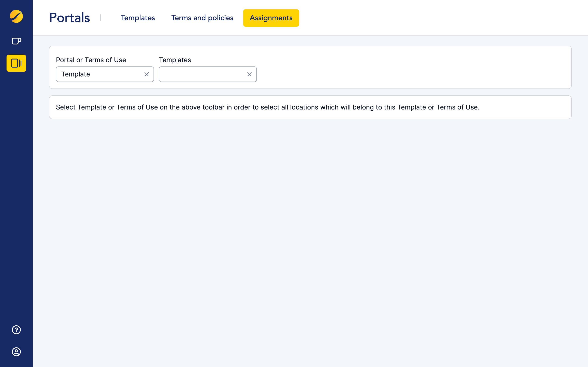Click empty space in the filter toolbar panel
Screen dimensions: 588x367
click(413, 67)
